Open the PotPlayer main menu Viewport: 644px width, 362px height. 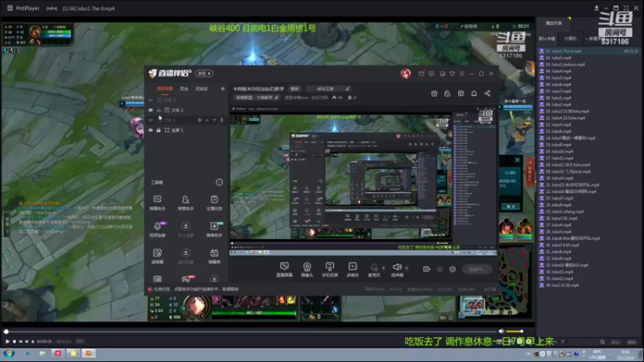tap(10, 8)
